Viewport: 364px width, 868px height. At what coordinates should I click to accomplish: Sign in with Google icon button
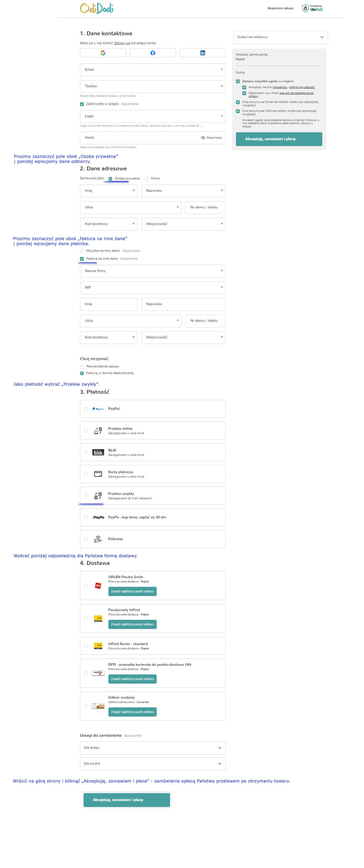tap(103, 53)
